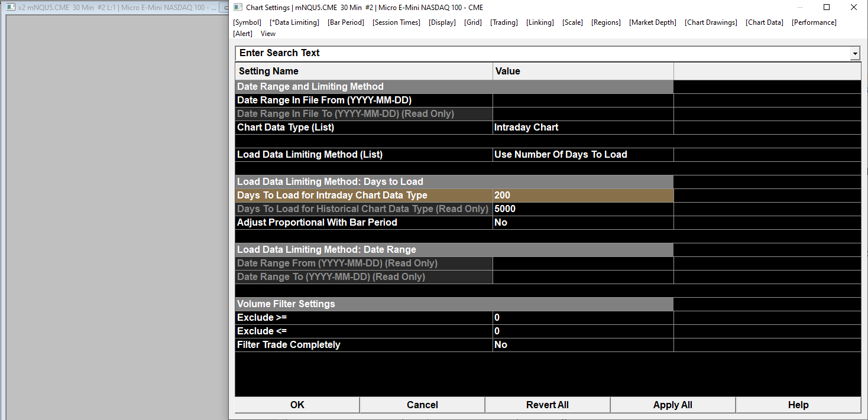
Task: Click the Date Range In File From value cell
Action: [583, 100]
